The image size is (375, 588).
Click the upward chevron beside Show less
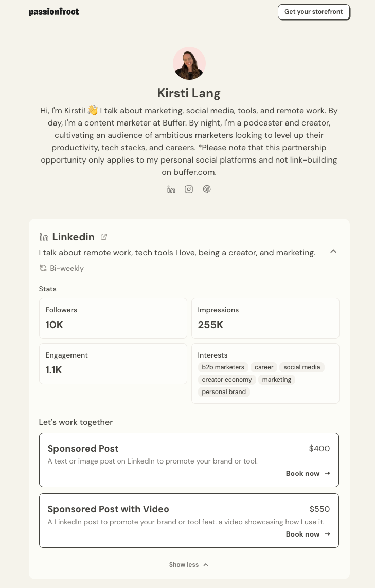point(205,564)
